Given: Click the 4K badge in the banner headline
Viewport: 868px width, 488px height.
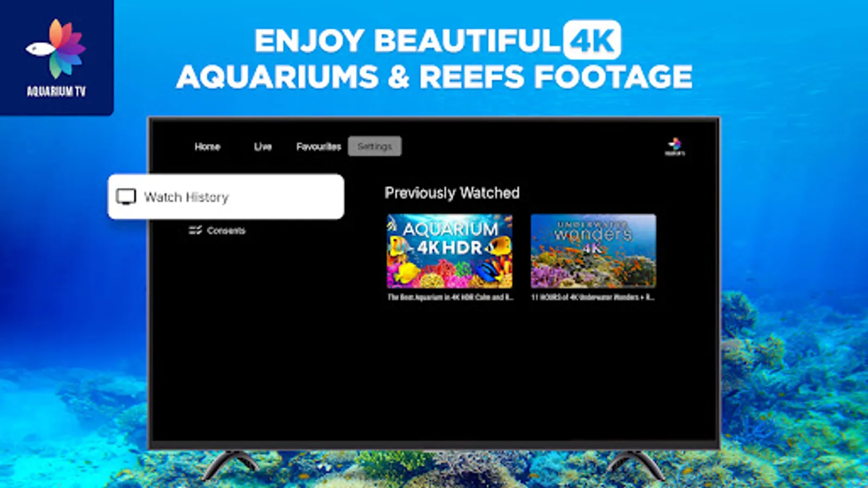Looking at the screenshot, I should click(x=592, y=40).
